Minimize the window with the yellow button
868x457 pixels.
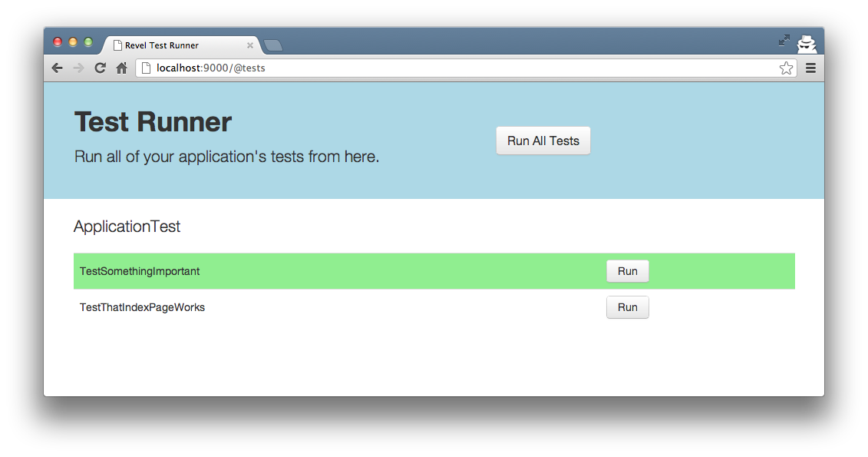(x=73, y=42)
